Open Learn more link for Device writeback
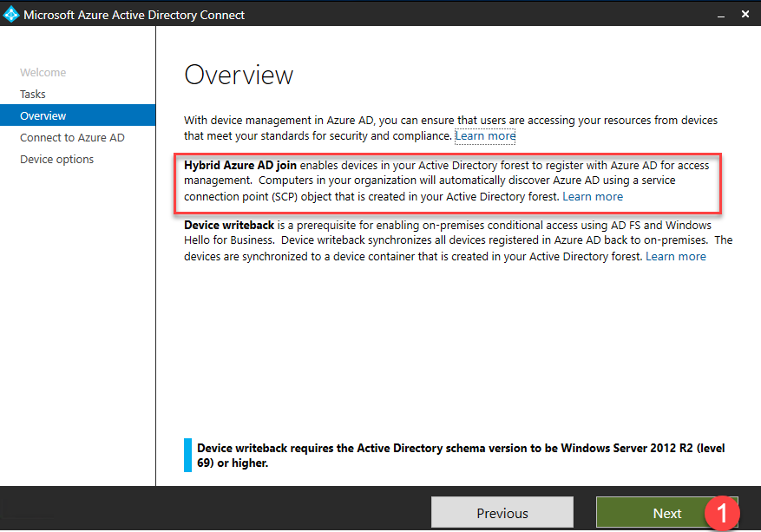 676,257
